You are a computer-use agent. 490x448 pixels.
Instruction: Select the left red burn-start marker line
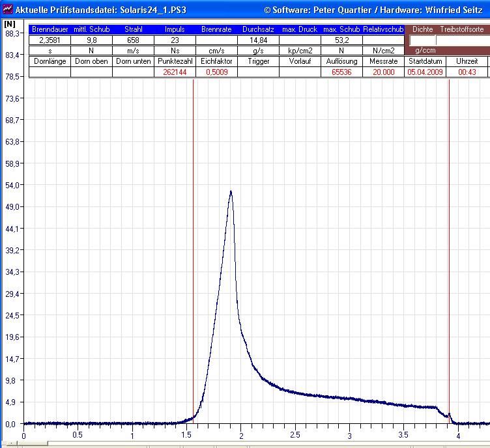pos(194,260)
